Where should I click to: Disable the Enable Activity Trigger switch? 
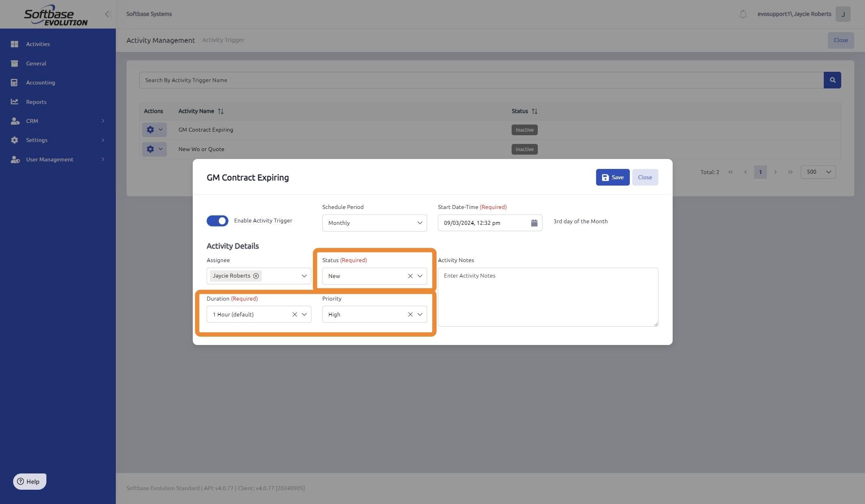(x=217, y=221)
